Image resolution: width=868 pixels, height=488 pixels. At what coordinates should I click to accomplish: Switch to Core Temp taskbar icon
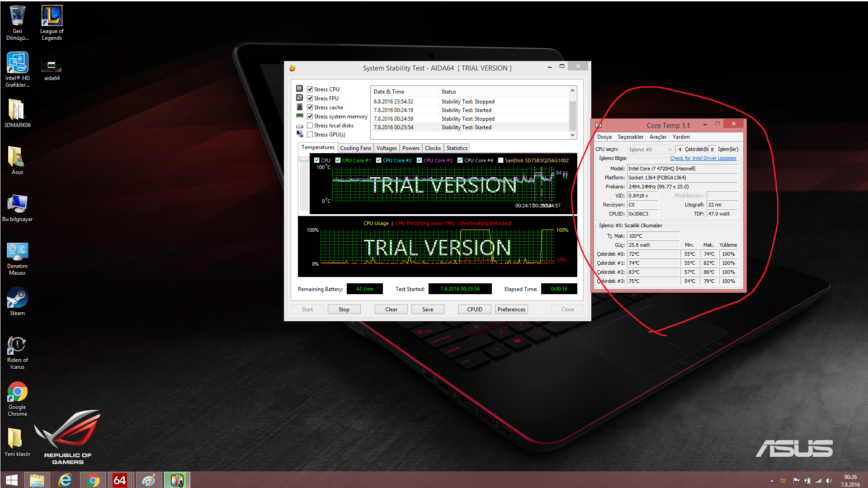point(177,480)
